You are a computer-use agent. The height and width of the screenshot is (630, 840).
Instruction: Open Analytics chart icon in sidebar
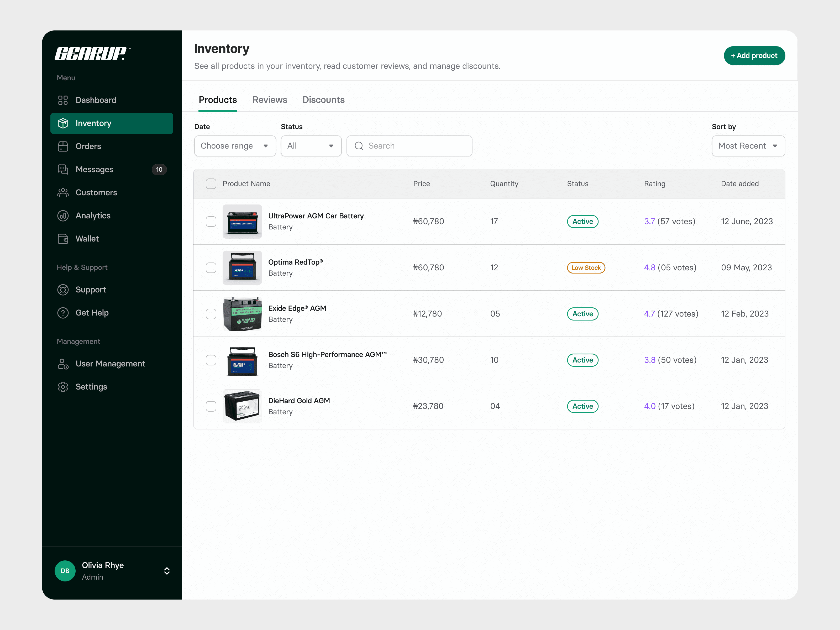click(63, 216)
